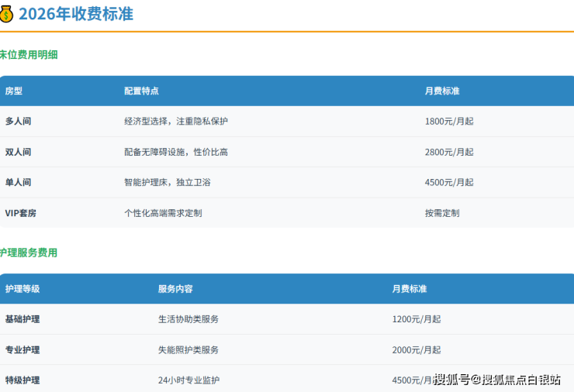Select the 单人间 row label
The width and height of the screenshot is (574, 392).
click(18, 182)
